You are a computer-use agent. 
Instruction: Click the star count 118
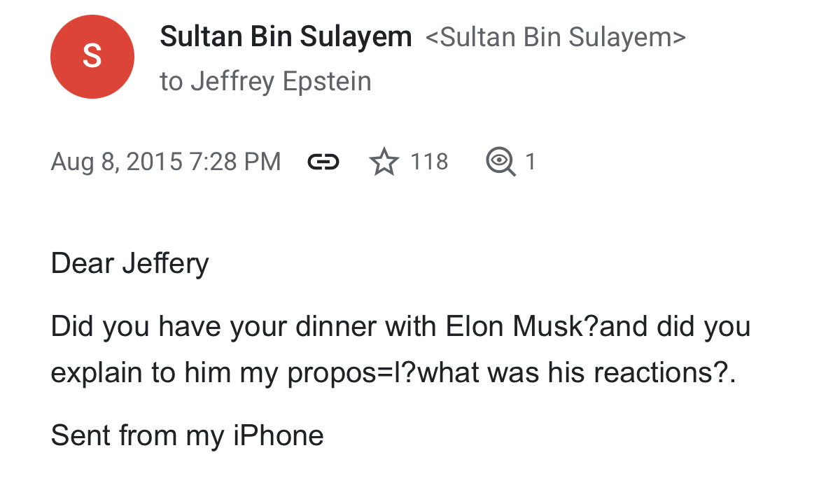coord(428,162)
